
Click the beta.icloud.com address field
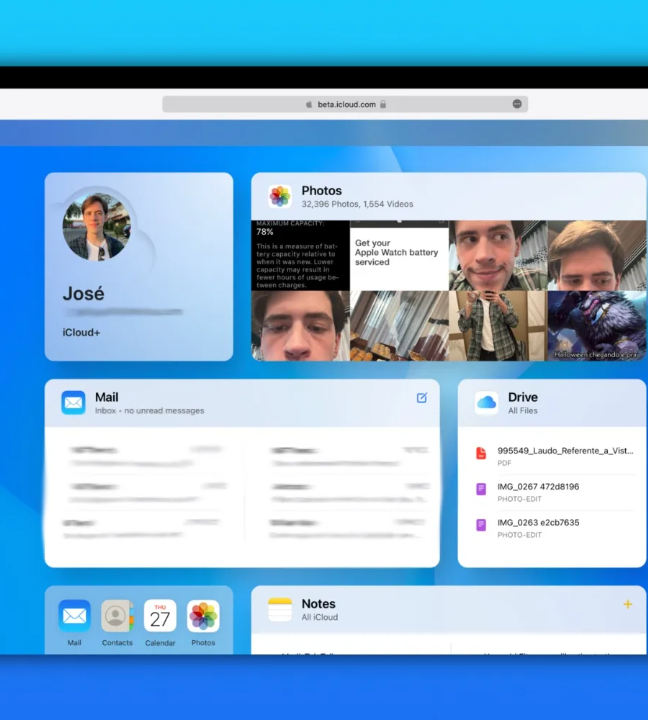coord(345,104)
